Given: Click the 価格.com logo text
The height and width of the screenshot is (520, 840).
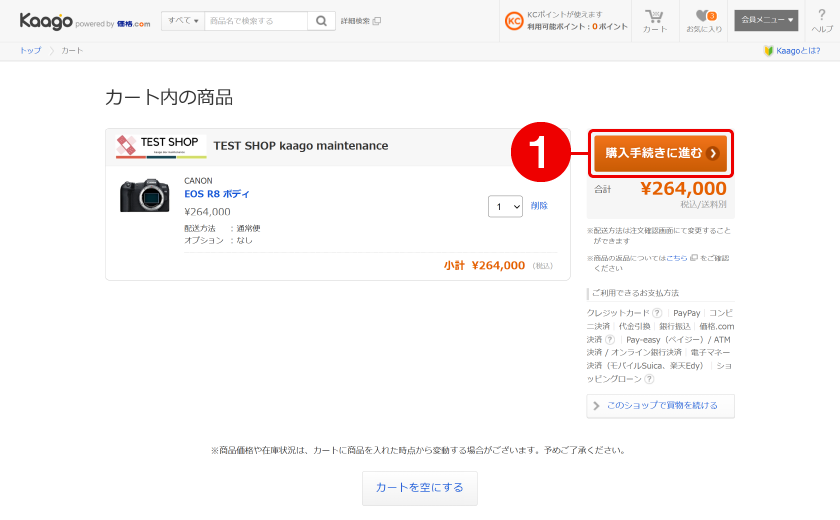Looking at the screenshot, I should click(x=134, y=24).
